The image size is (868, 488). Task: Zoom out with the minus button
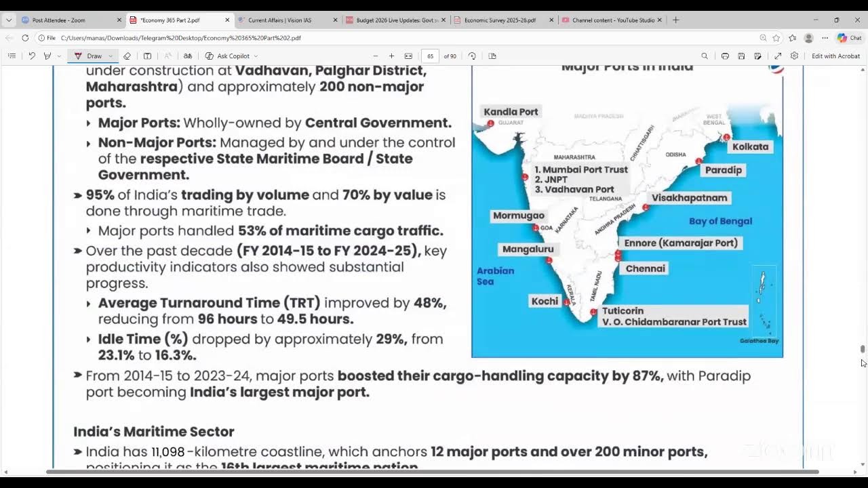pos(376,56)
